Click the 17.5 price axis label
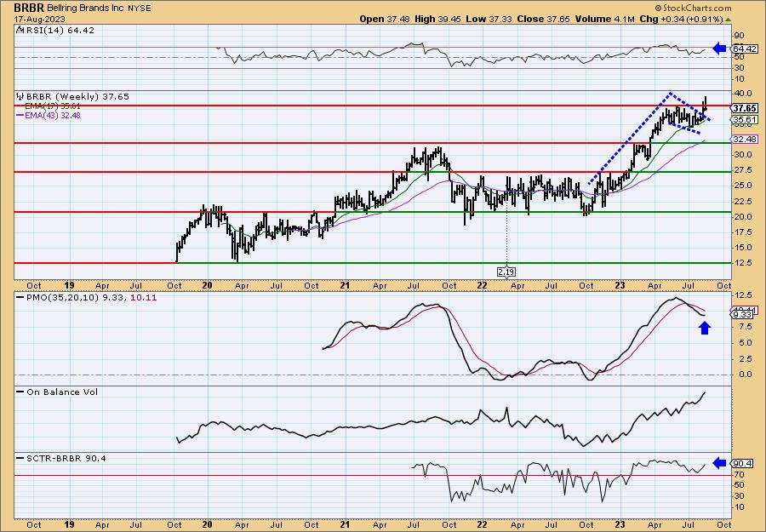Screen dimensions: 766x532 tap(742, 232)
